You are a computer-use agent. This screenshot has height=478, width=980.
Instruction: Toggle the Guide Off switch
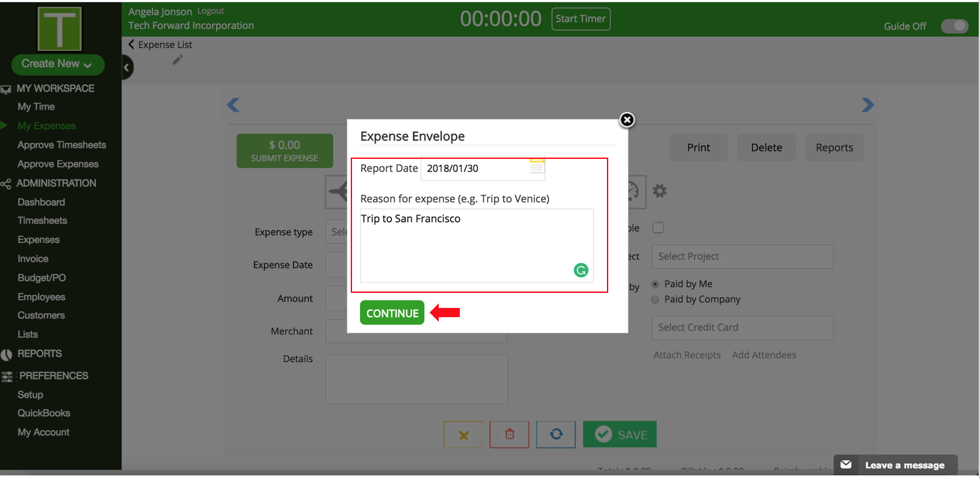tap(954, 26)
